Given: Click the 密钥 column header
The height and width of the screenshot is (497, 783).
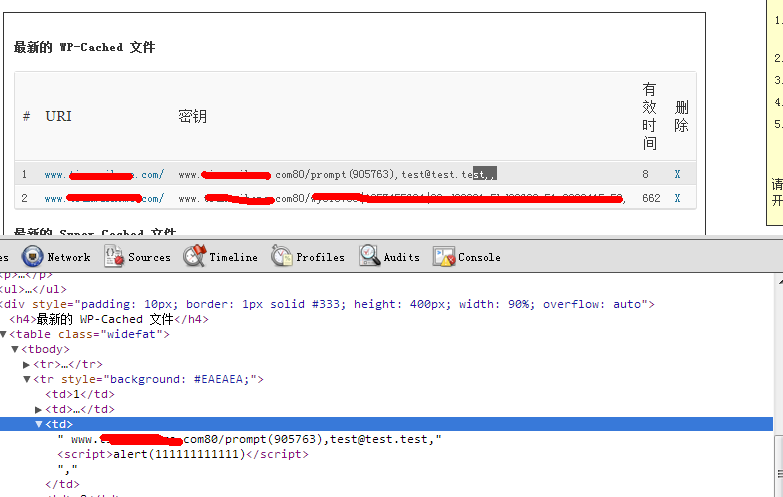Looking at the screenshot, I should click(192, 116).
